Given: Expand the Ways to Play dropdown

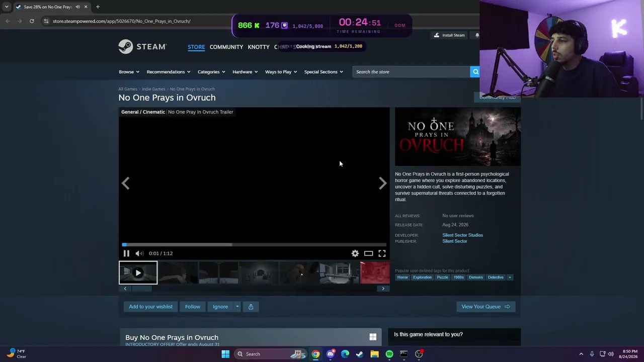Looking at the screenshot, I should pos(281,72).
